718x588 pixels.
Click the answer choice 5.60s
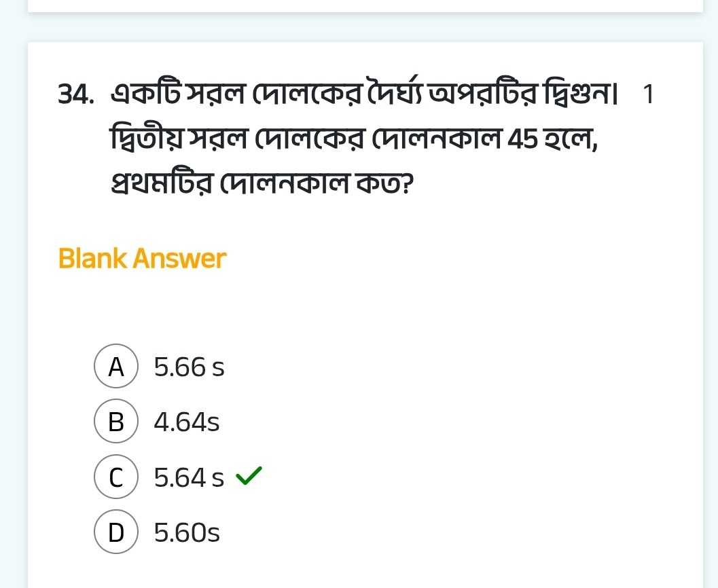coord(187,533)
